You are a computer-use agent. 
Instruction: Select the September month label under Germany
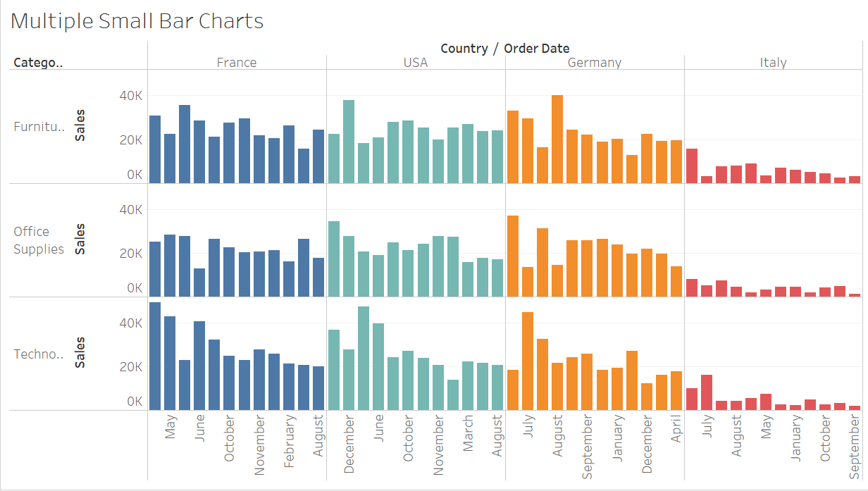click(588, 447)
